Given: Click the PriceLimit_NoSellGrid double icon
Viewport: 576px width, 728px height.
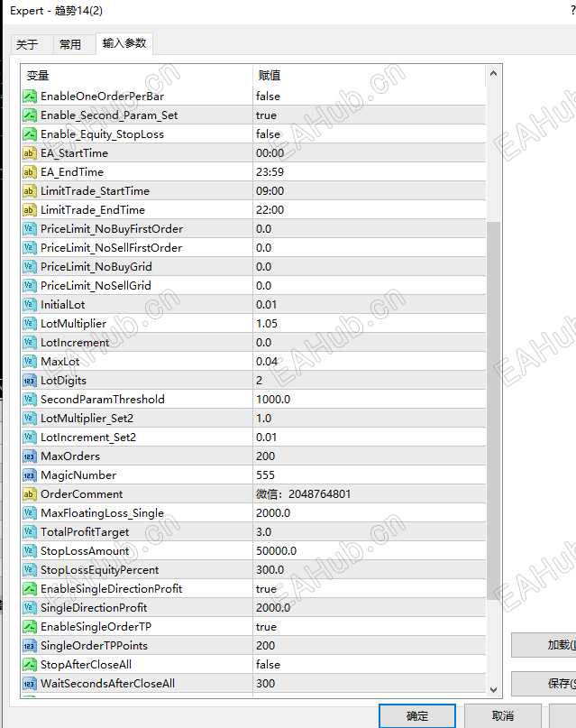Looking at the screenshot, I should pyautogui.click(x=29, y=286).
